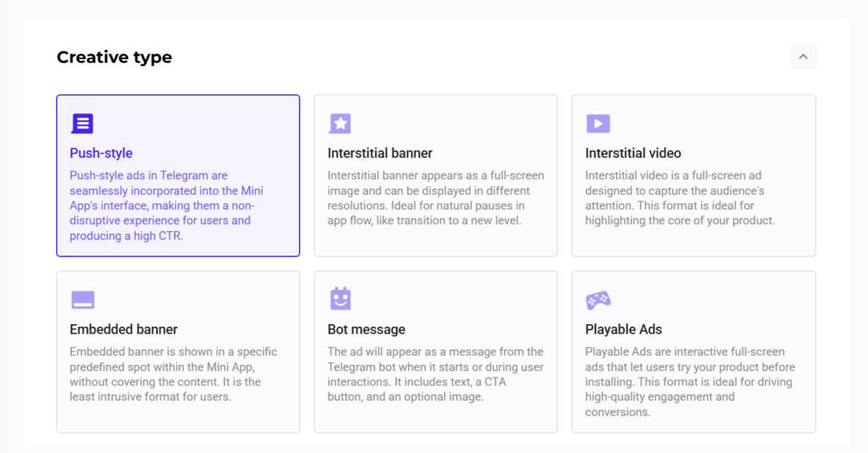Click the Interstitial banner star icon
This screenshot has width=868, height=453.
340,124
